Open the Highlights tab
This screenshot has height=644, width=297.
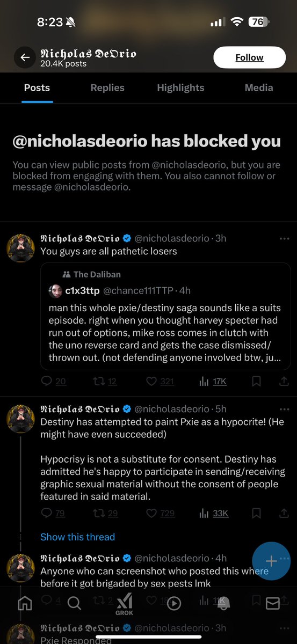tap(180, 87)
